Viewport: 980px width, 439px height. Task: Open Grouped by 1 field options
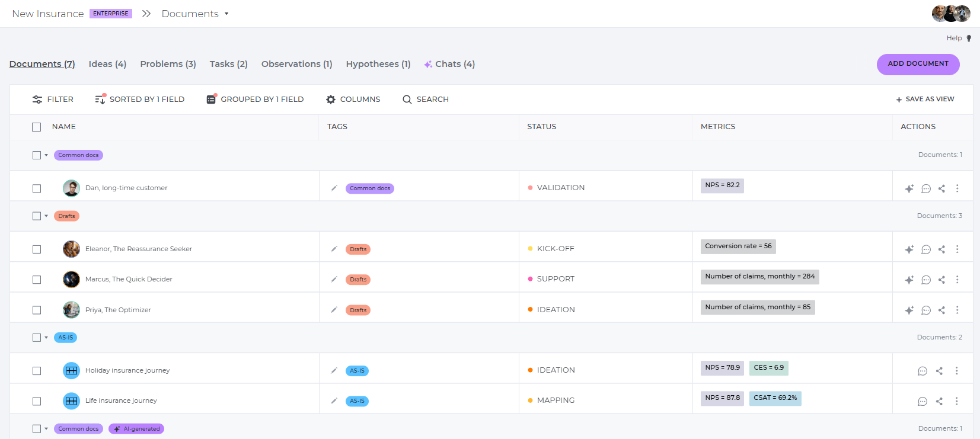pyautogui.click(x=255, y=100)
